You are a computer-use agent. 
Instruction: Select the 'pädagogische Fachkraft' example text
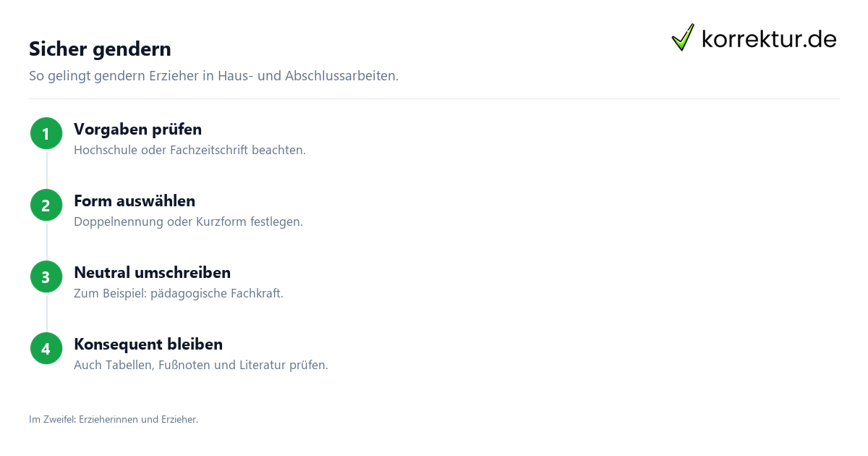(216, 294)
